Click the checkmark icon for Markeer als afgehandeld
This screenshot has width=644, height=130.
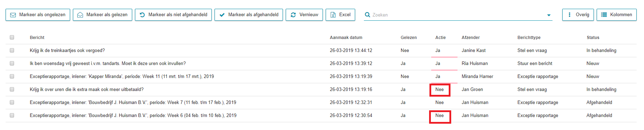click(x=222, y=15)
